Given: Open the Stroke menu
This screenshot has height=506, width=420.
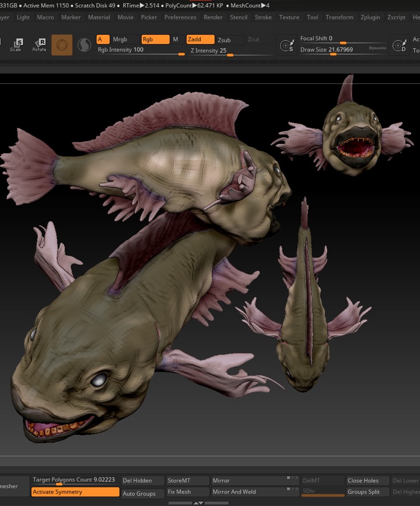Looking at the screenshot, I should click(263, 17).
